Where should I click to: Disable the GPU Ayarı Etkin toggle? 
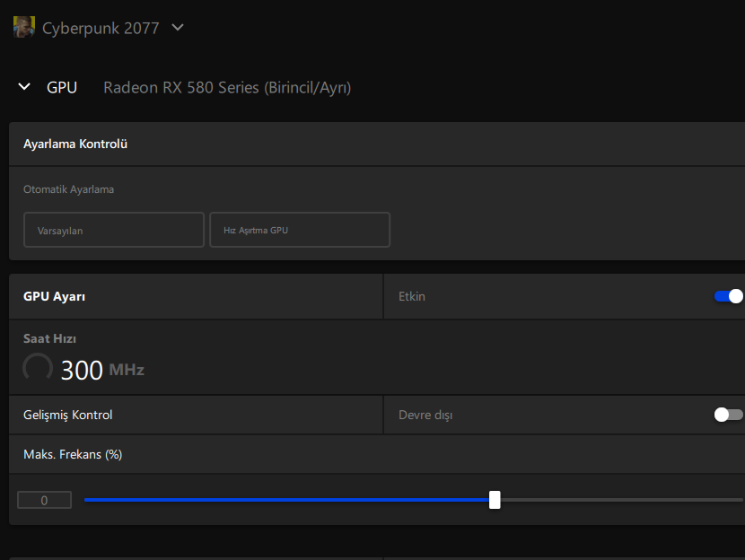tap(729, 296)
